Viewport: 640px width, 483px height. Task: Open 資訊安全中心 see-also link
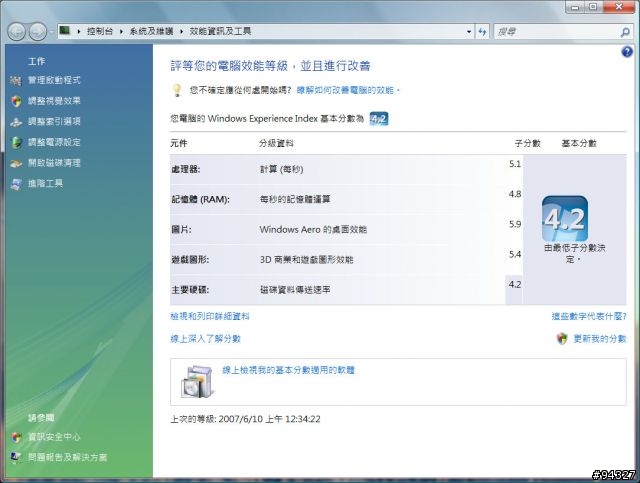54,437
